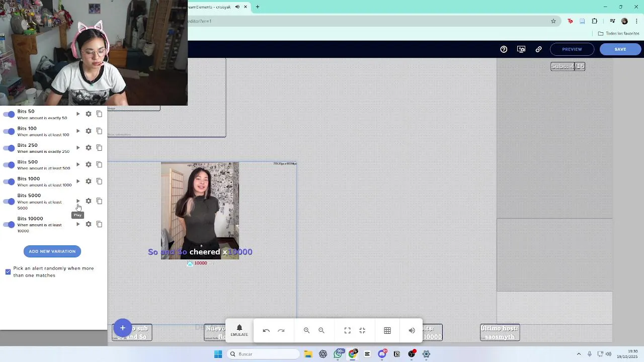Open the help question mark icon

[504, 49]
